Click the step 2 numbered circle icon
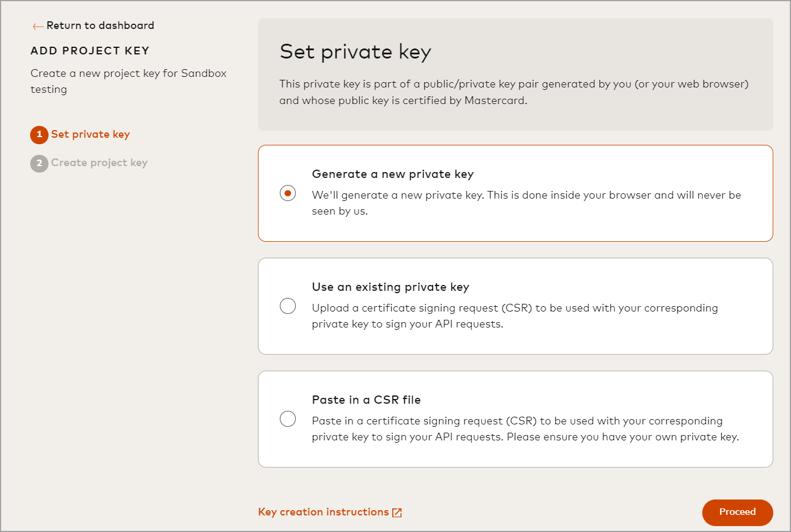 coord(39,163)
